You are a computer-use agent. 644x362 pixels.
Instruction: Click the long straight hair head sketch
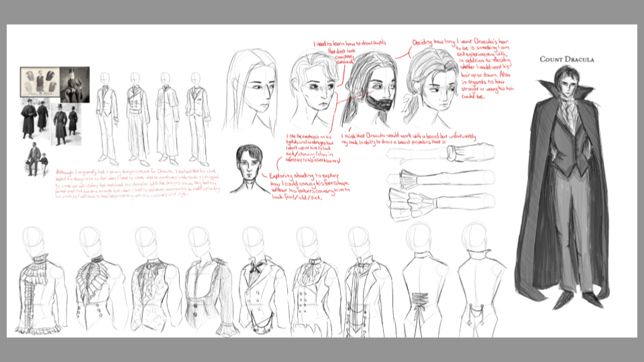pyautogui.click(x=252, y=93)
